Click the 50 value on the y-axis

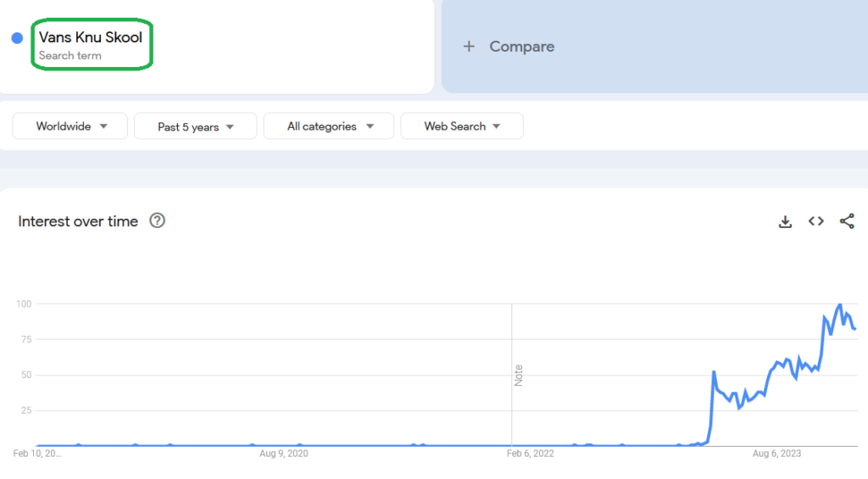pos(26,375)
